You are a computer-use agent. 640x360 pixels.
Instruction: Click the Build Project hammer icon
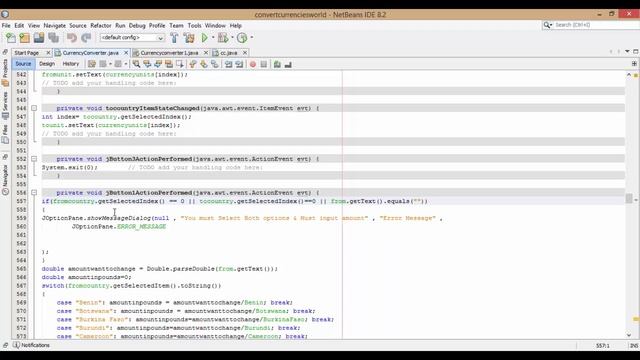[174, 38]
